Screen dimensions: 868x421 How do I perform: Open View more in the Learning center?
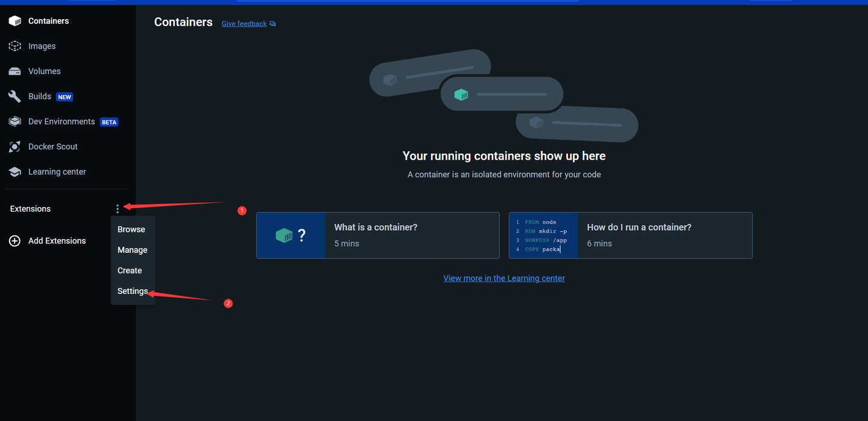(x=504, y=278)
